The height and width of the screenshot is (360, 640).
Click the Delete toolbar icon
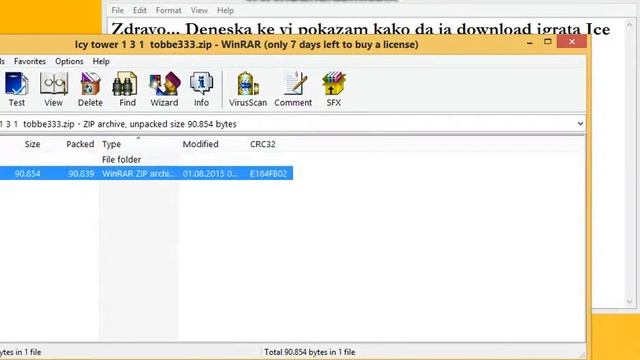(90, 89)
